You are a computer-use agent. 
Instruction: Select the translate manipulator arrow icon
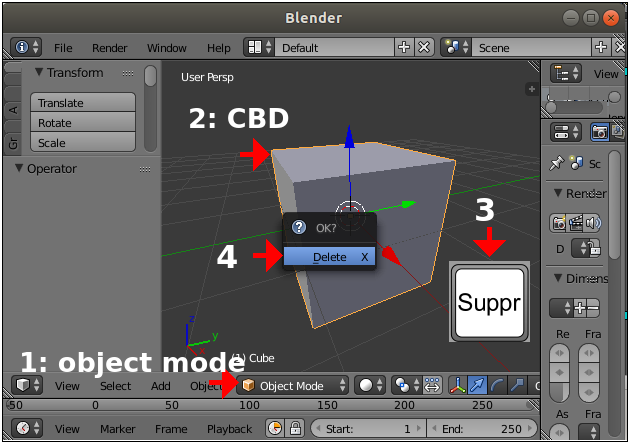pos(477,385)
